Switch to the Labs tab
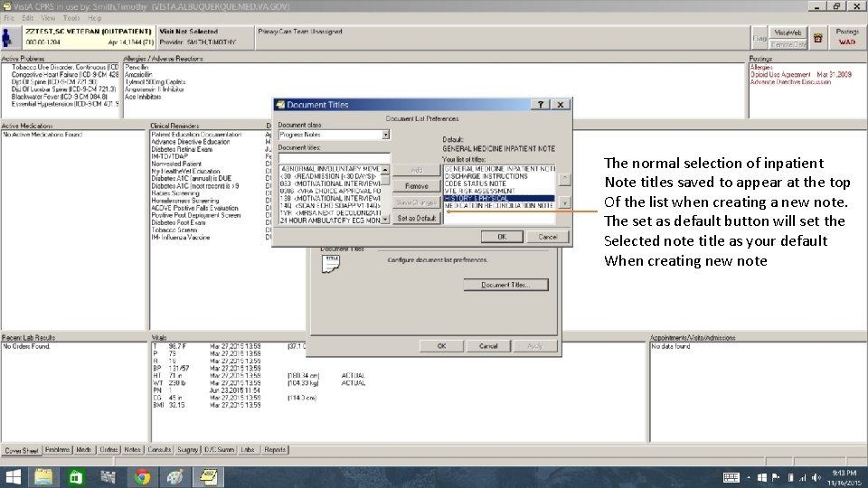The height and width of the screenshot is (488, 868). (248, 450)
